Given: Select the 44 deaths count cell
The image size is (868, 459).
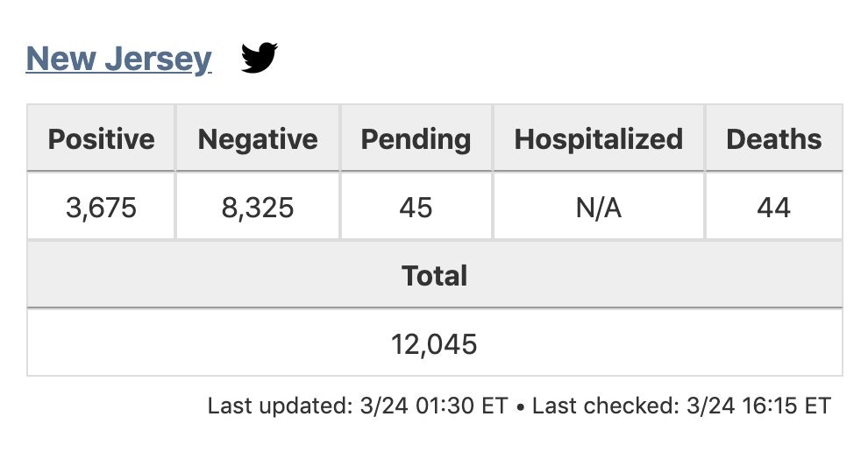Looking at the screenshot, I should click(773, 208).
